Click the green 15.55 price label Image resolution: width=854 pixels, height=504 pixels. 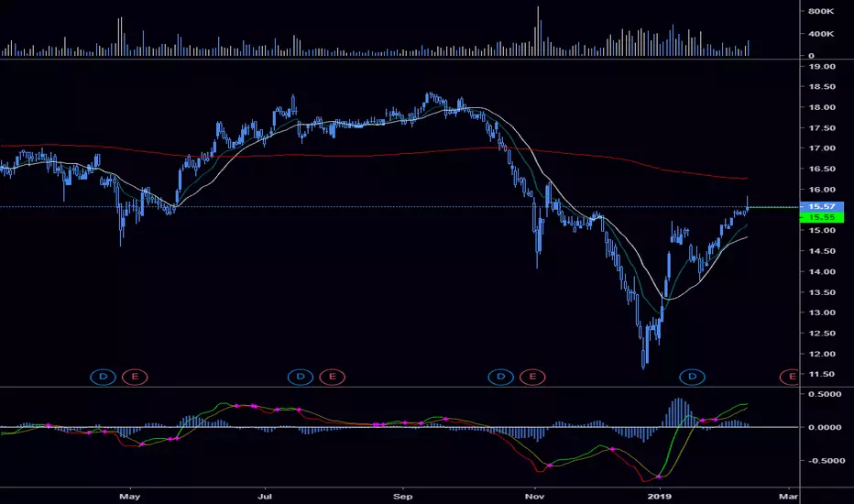[821, 217]
